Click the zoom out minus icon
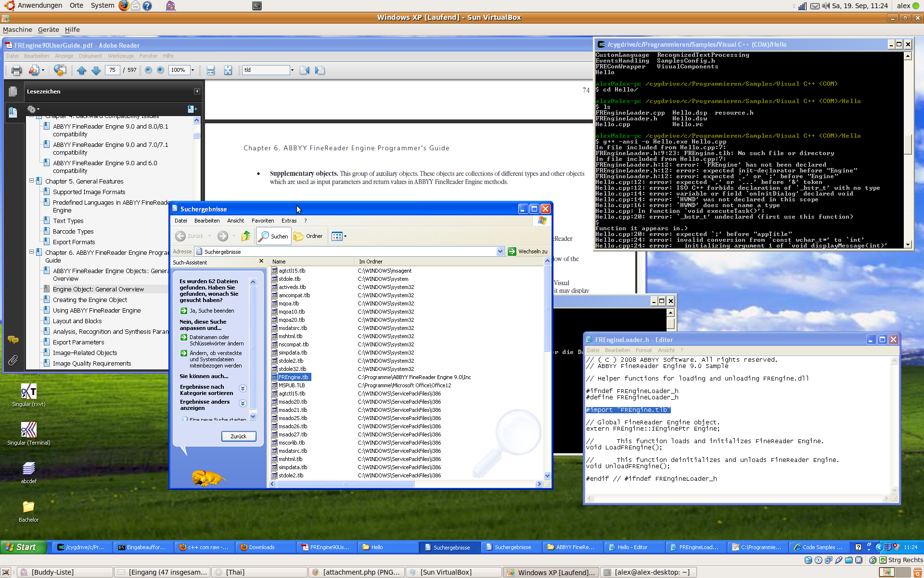 148,70
